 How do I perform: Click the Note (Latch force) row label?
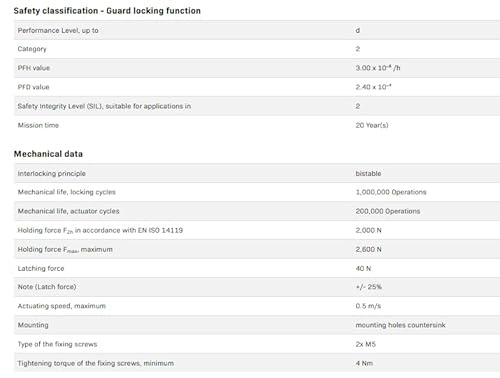pyautogui.click(x=47, y=287)
